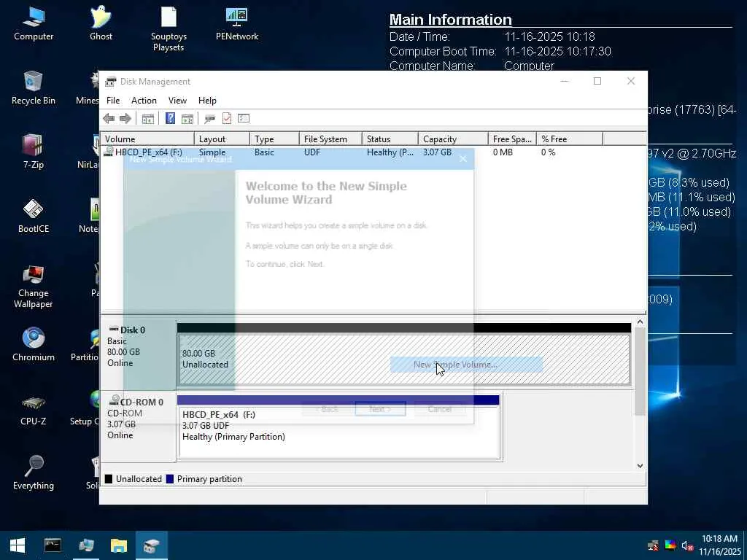The height and width of the screenshot is (560, 747).
Task: Click the disk pane scrollbar down arrow
Action: (x=640, y=466)
